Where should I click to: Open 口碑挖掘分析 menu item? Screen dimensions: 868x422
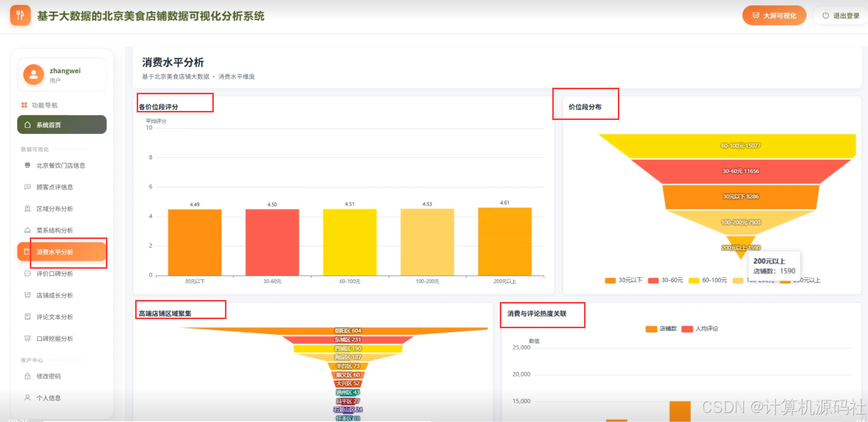[x=62, y=339]
